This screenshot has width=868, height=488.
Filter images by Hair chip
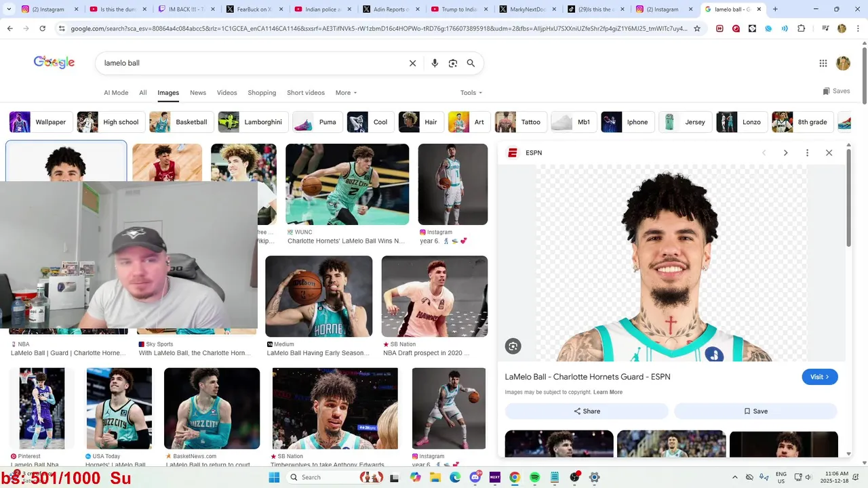(421, 122)
